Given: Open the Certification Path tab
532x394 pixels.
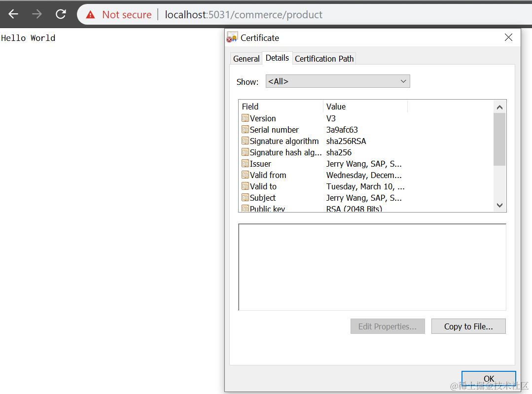Looking at the screenshot, I should pyautogui.click(x=324, y=59).
